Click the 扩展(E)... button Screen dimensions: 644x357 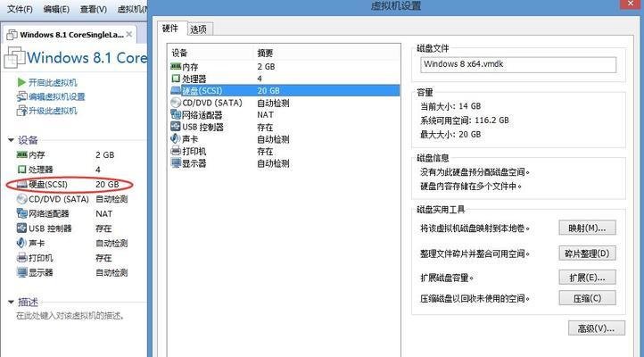(587, 278)
